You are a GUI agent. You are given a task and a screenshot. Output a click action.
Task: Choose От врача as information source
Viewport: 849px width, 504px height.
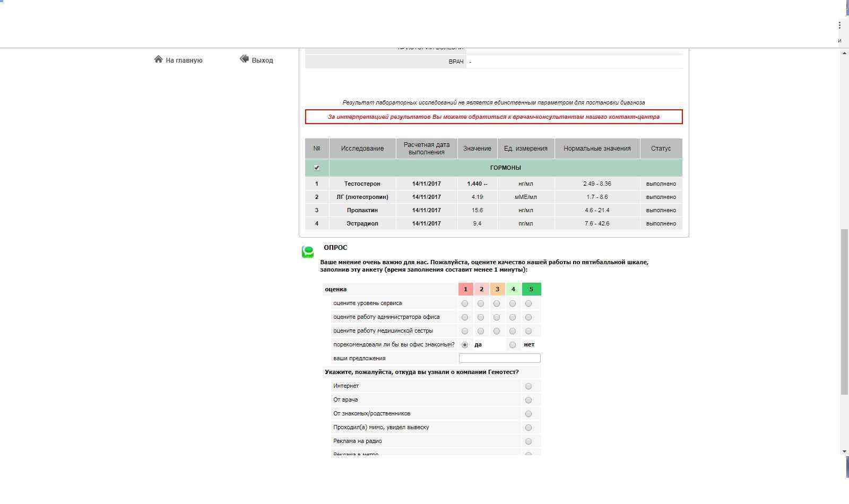point(529,400)
